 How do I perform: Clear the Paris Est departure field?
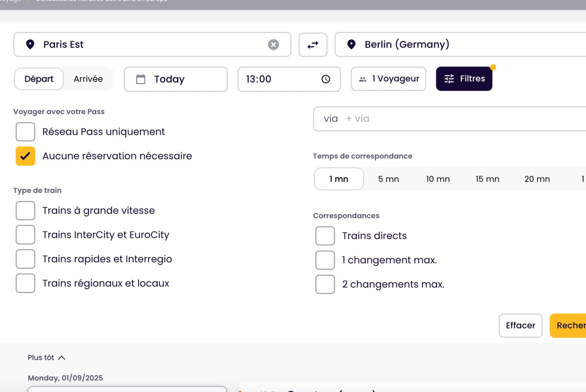(273, 45)
